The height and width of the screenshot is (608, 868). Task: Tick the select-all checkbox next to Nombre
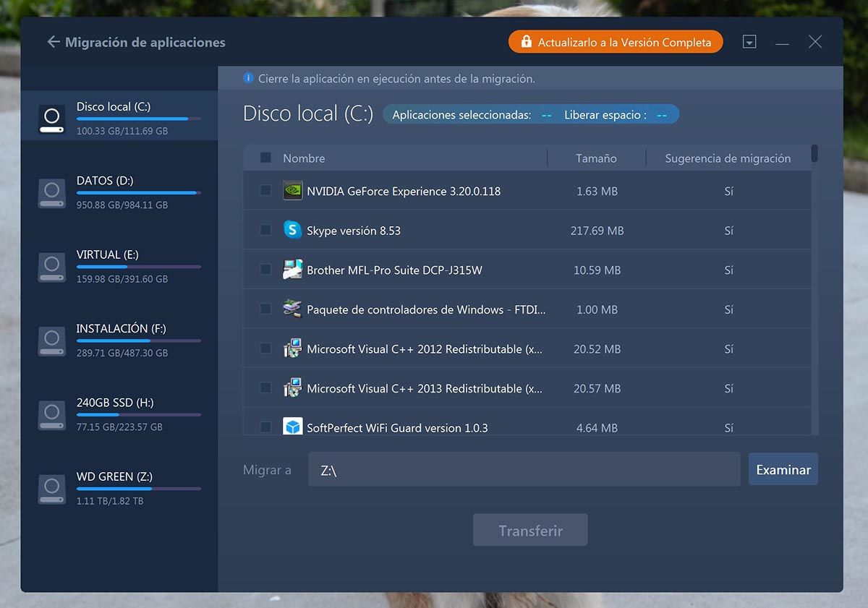point(265,158)
